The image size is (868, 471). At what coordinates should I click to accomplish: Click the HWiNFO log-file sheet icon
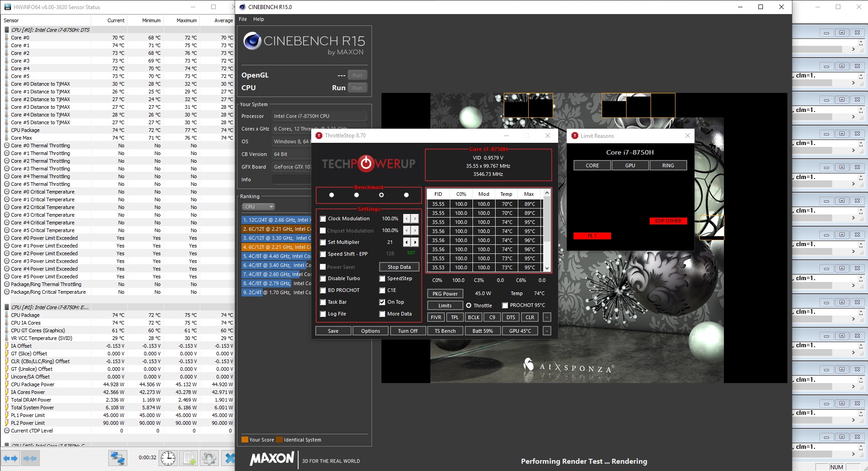pos(188,458)
